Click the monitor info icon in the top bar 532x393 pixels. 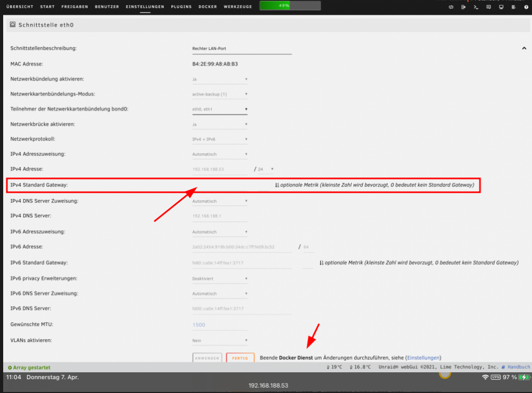coord(501,7)
